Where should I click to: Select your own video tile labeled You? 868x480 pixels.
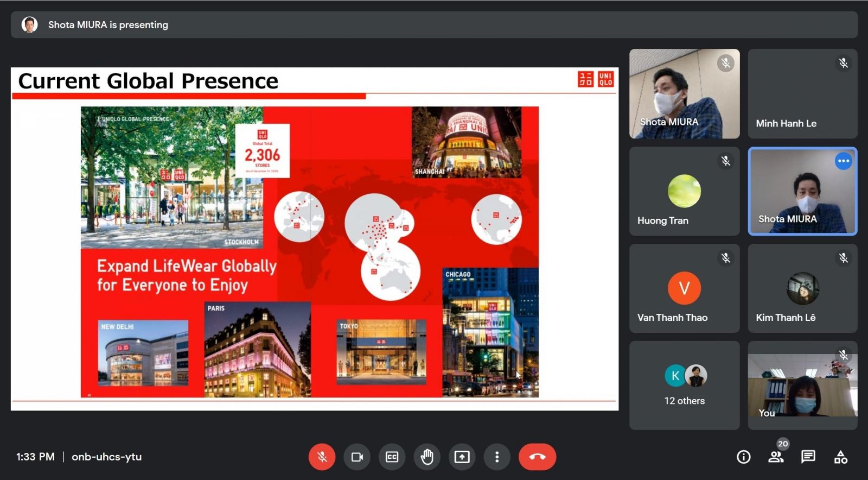[x=802, y=386]
